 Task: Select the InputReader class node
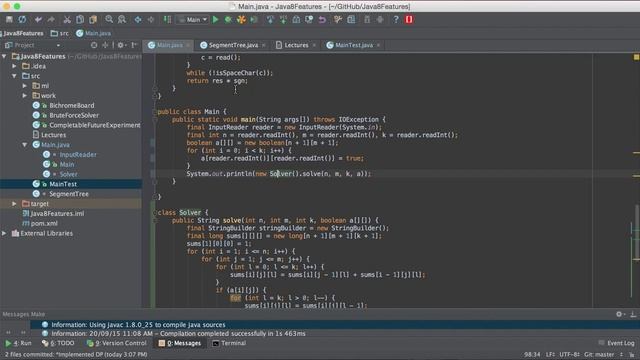pyautogui.click(x=78, y=154)
